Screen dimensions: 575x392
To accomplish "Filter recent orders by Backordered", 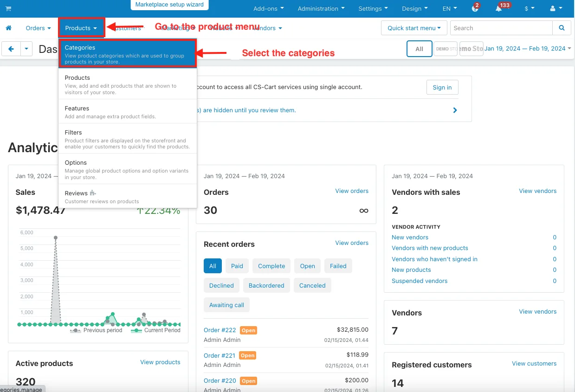I will pos(266,285).
